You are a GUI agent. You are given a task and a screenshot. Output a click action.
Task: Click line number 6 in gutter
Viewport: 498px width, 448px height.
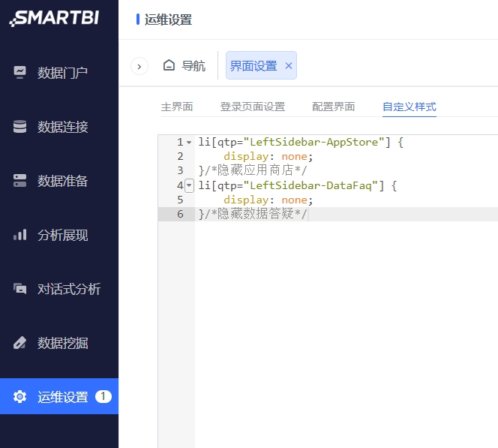click(x=180, y=214)
